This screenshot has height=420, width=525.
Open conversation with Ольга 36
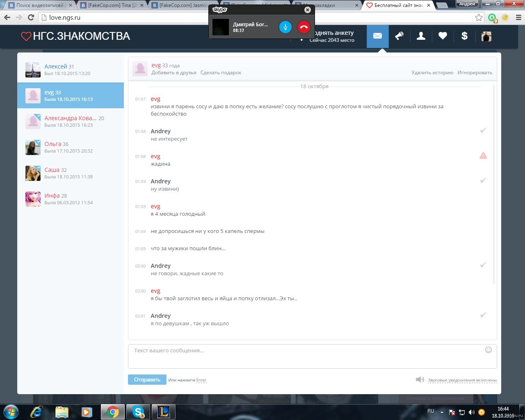pos(71,147)
